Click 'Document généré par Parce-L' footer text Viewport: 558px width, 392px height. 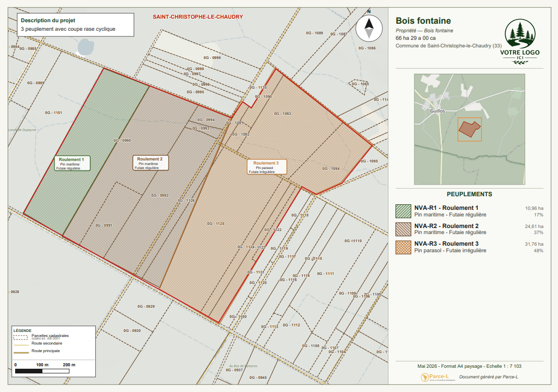488,377
